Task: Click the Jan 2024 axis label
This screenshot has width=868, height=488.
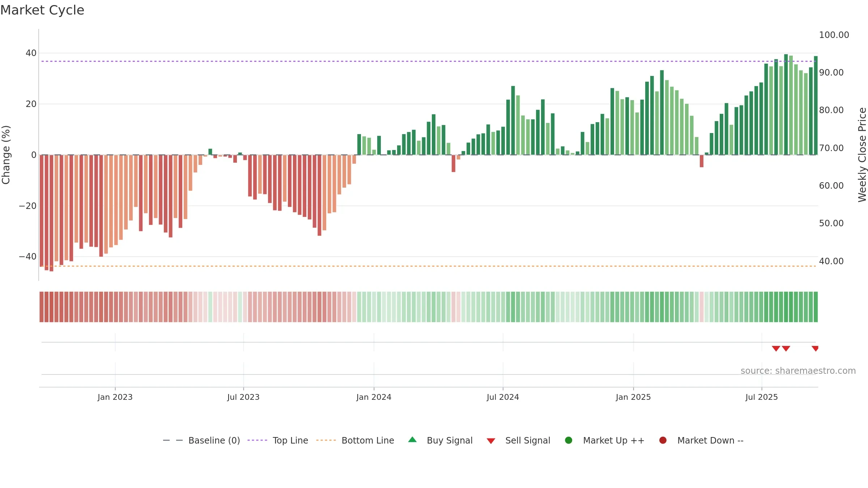Action: [374, 397]
